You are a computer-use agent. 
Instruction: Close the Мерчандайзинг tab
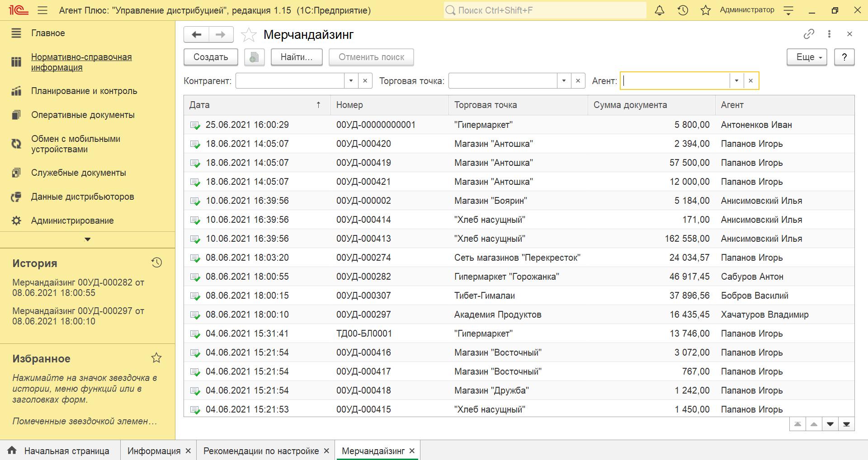(412, 451)
